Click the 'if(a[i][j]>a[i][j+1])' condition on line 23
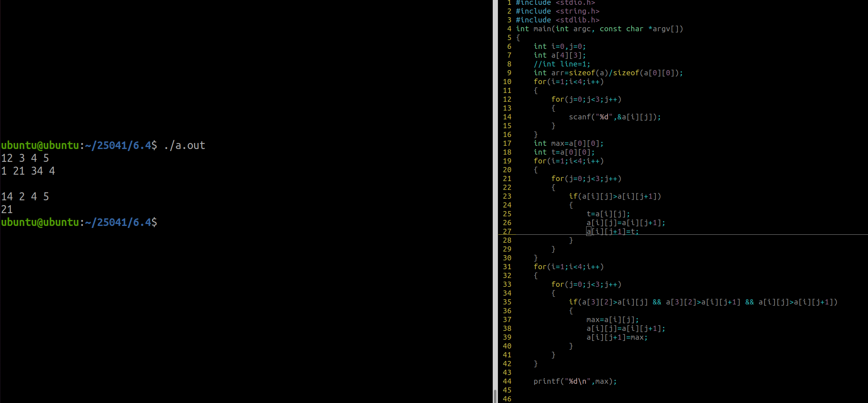Viewport: 868px width, 403px height. pos(615,196)
